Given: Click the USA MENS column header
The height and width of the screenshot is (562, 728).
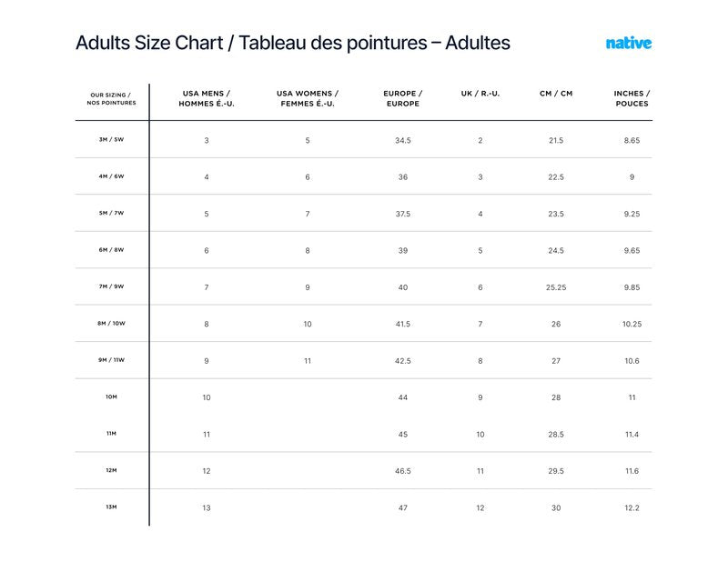Looking at the screenshot, I should (207, 98).
